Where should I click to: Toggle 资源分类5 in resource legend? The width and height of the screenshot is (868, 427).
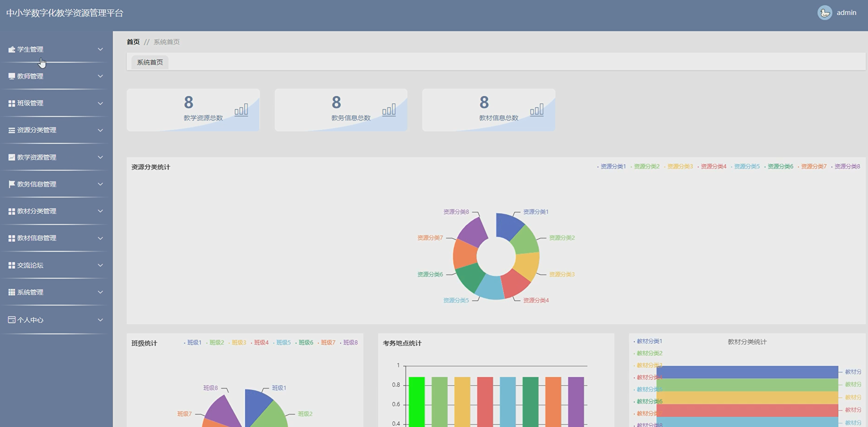[745, 166]
